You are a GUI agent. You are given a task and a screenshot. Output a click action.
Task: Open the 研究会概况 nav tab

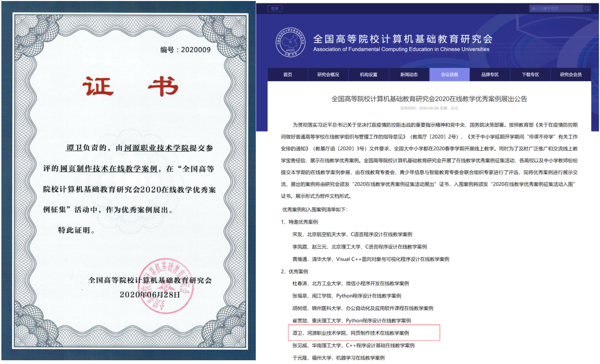click(x=328, y=74)
